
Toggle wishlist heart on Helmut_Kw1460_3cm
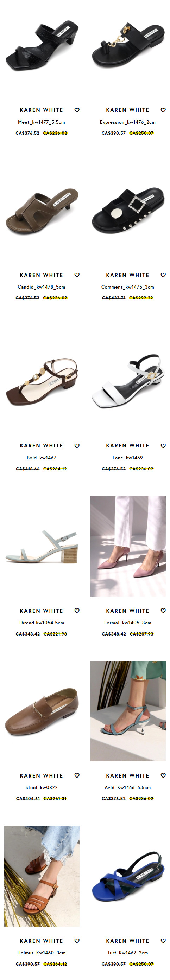pyautogui.click(x=77, y=940)
